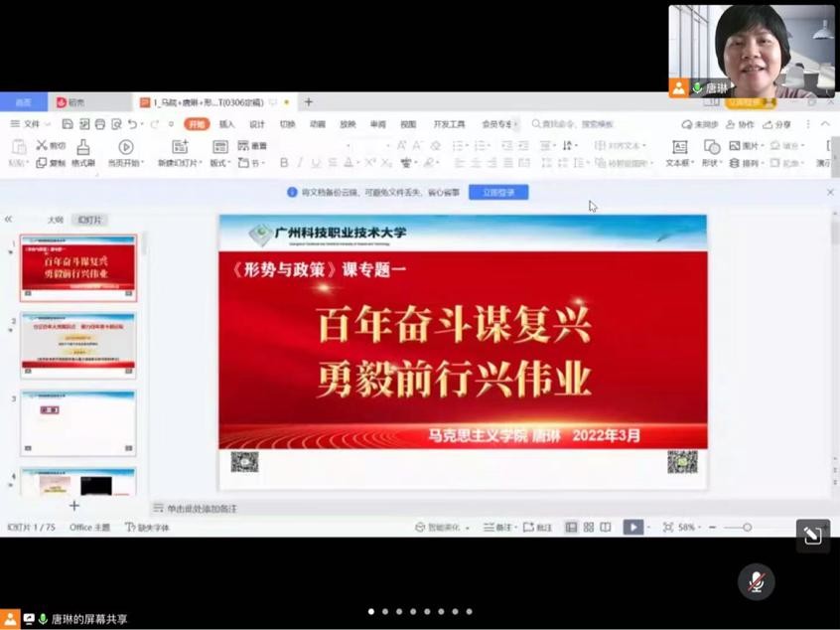Unmute the microphone in meeting

[x=757, y=582]
